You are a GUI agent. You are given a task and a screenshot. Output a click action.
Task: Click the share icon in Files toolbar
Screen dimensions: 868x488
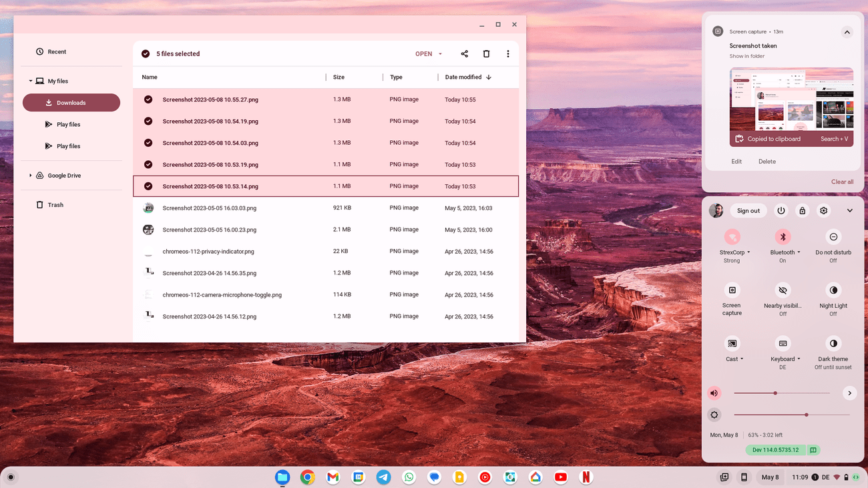[x=464, y=54]
